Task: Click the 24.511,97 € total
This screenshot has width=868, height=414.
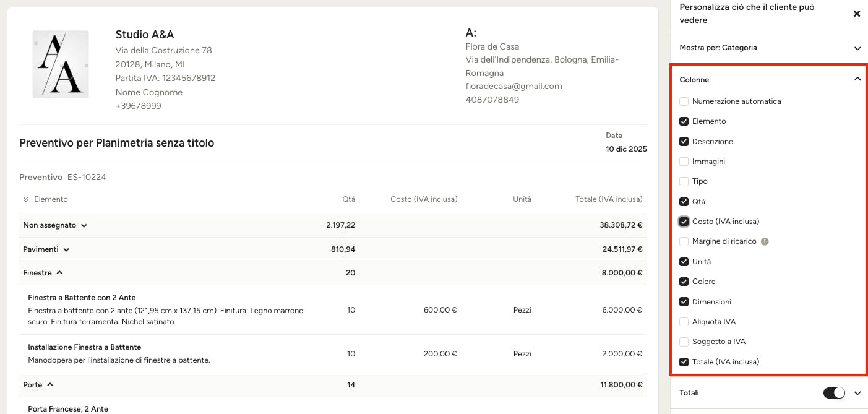Action: (622, 249)
